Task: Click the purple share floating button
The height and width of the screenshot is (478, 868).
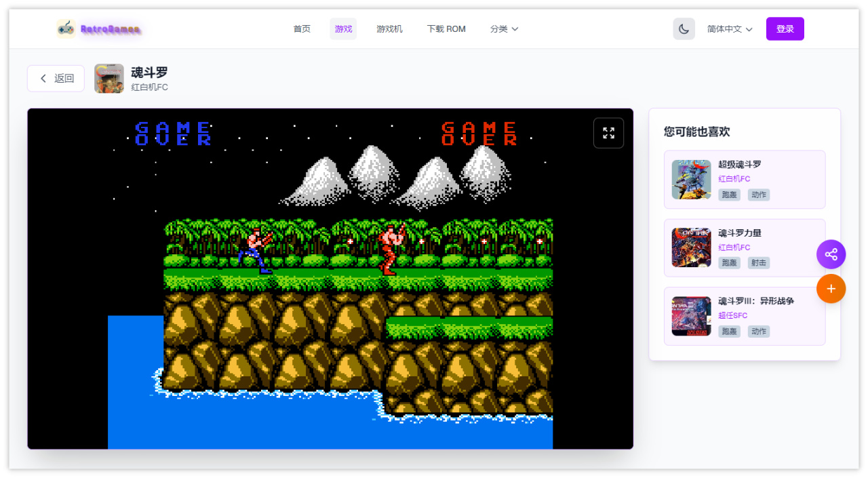Action: tap(831, 254)
